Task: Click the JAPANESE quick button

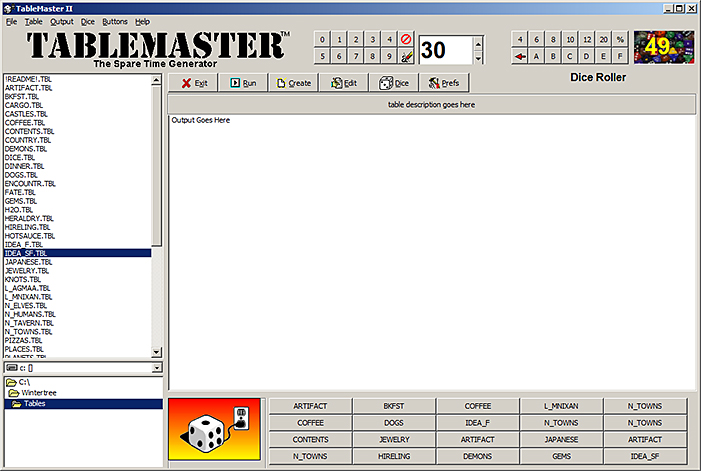Action: (561, 439)
